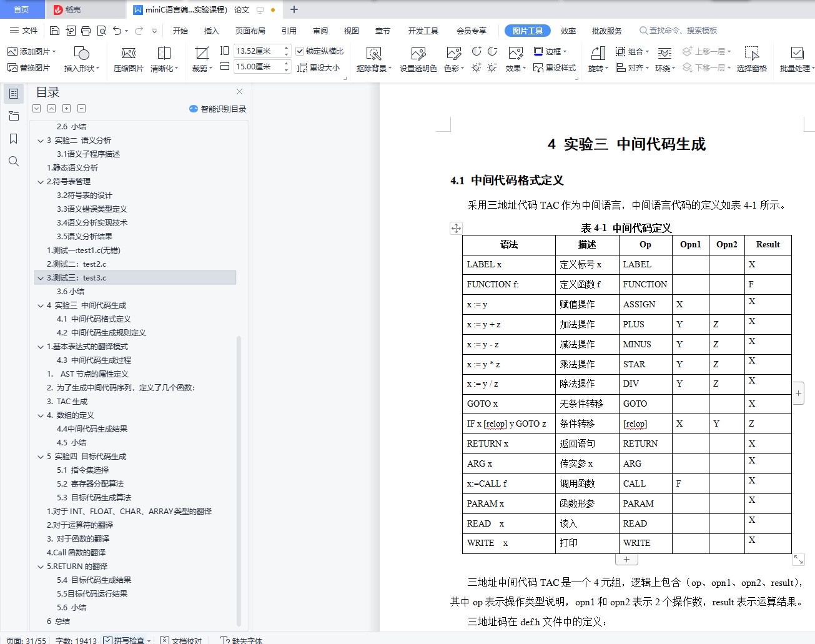Close the 目录 outline panel
This screenshot has width=815, height=644.
tap(239, 92)
